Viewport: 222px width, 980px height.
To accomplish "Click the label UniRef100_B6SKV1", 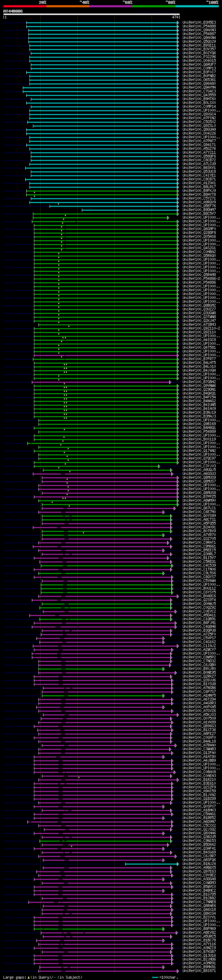I will point(199,168).
